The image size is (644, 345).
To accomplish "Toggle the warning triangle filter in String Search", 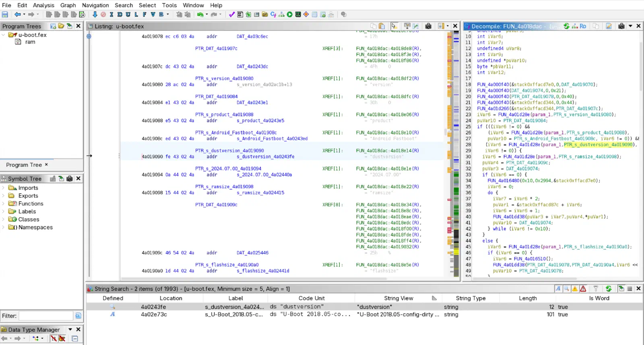I will coord(575,289).
